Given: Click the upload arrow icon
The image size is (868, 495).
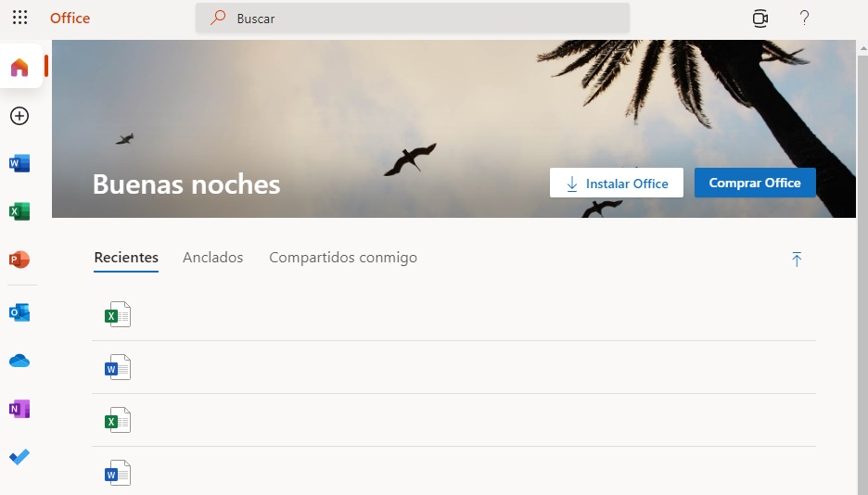Looking at the screenshot, I should [x=797, y=260].
